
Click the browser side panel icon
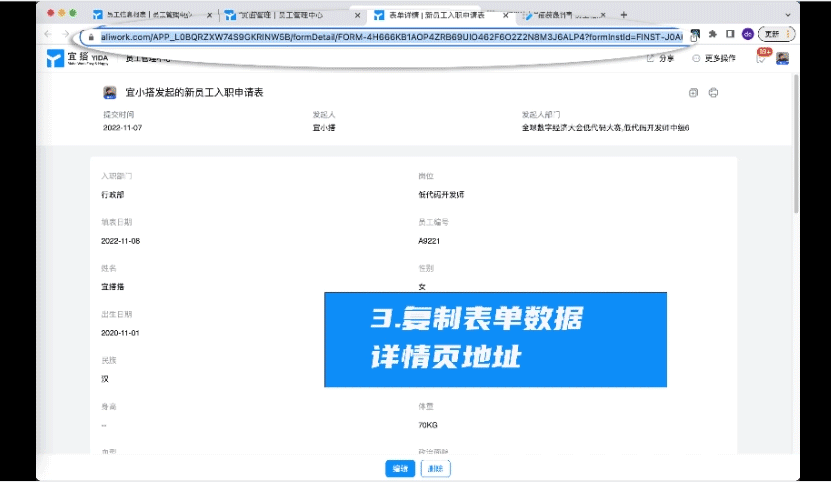[x=730, y=35]
